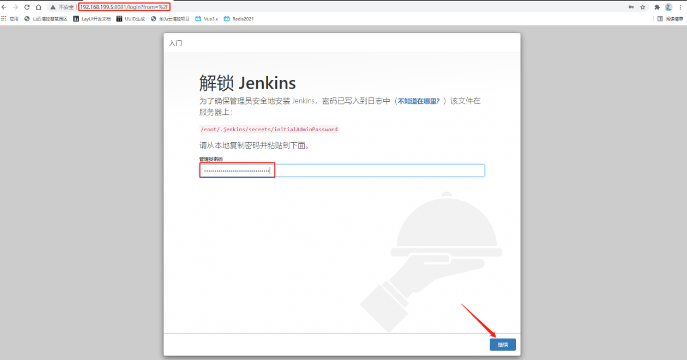
Task: Click the blue 继续 continue button
Action: point(503,345)
